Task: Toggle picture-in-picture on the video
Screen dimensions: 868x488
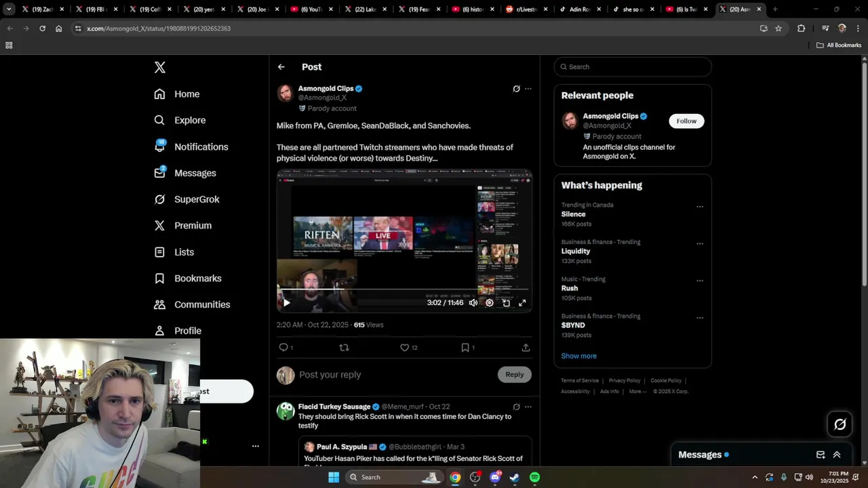Action: point(506,303)
